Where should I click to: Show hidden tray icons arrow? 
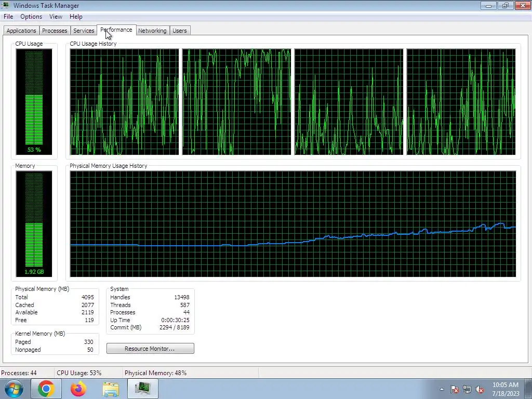[x=442, y=389]
